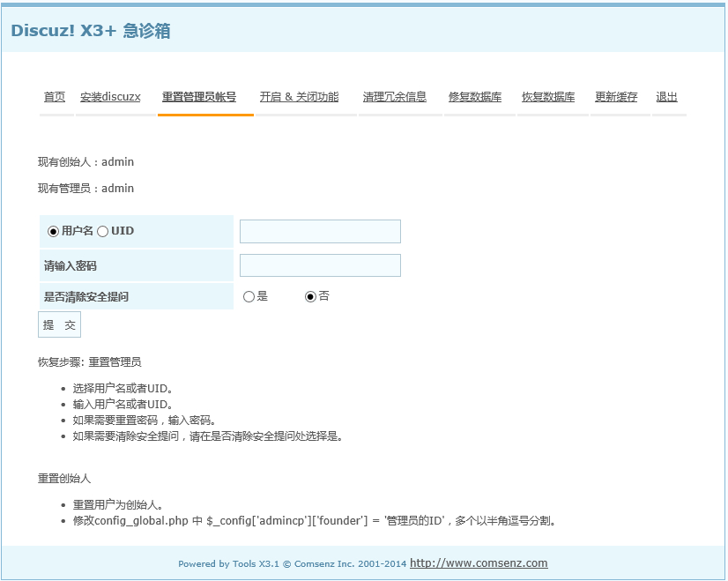The height and width of the screenshot is (581, 728).
Task: Click the 恢复步骤: 重置管理员 heading
Action: click(90, 362)
